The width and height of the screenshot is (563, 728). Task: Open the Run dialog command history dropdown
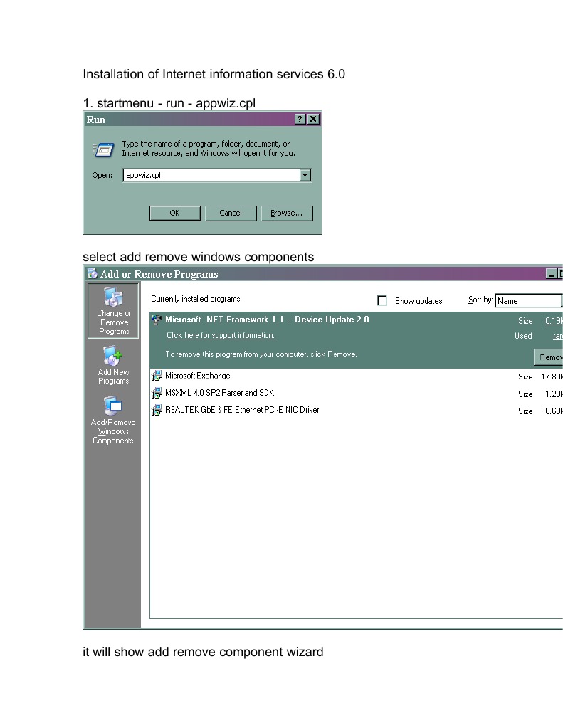point(305,175)
